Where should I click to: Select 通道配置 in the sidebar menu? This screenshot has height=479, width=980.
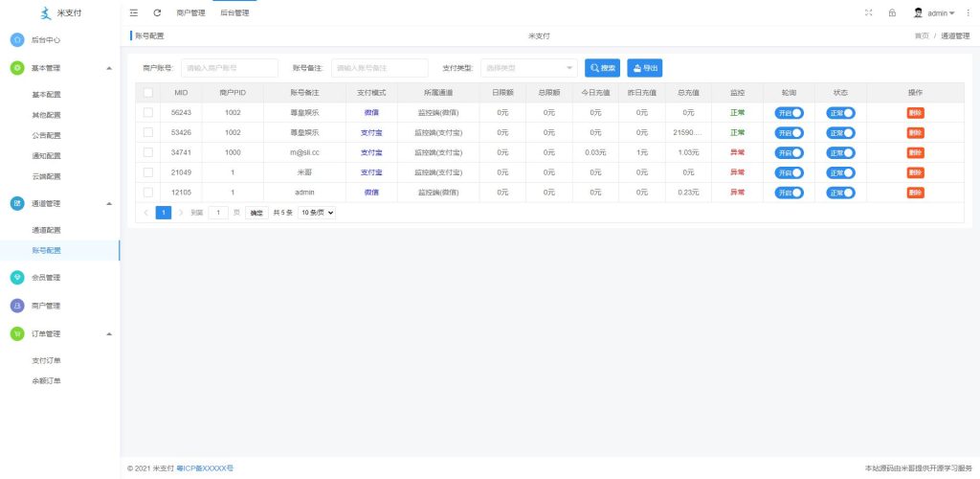46,230
